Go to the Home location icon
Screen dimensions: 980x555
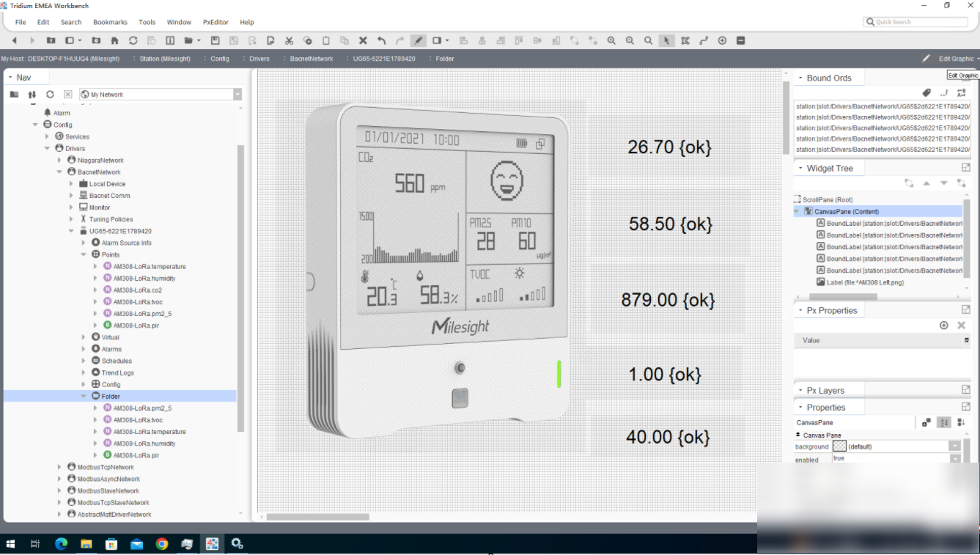click(x=114, y=40)
